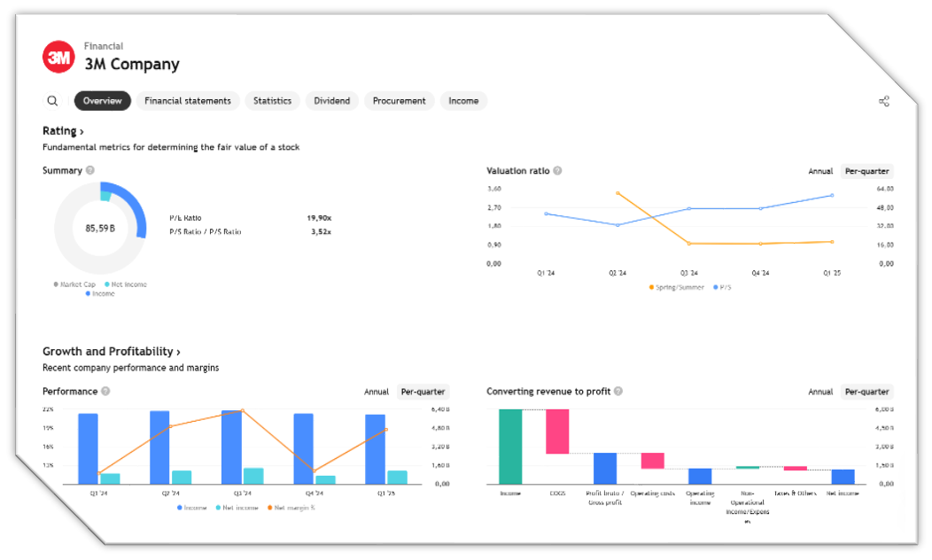Image resolution: width=932 pixels, height=560 pixels.
Task: Click the share icon at top right
Action: 884,101
